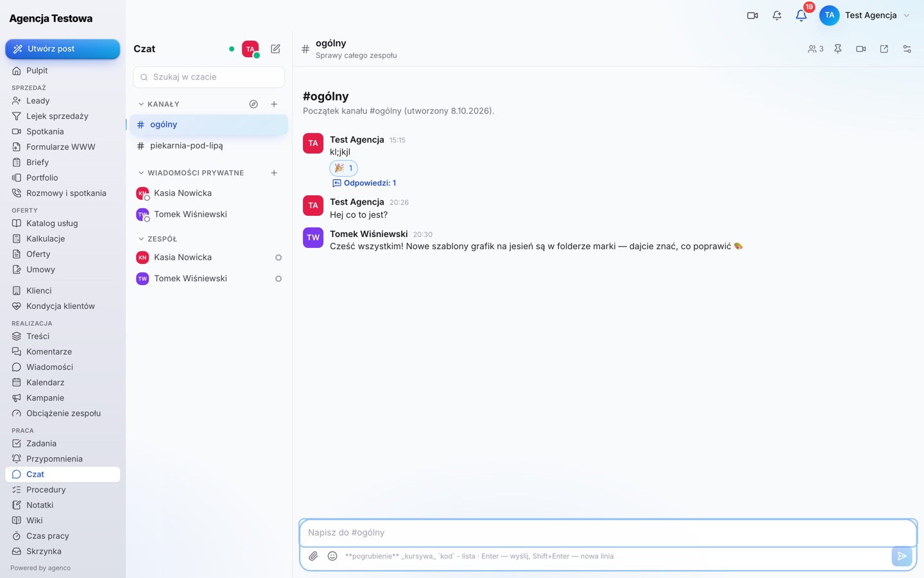Send the message with the arrow button
924x578 pixels.
point(902,556)
